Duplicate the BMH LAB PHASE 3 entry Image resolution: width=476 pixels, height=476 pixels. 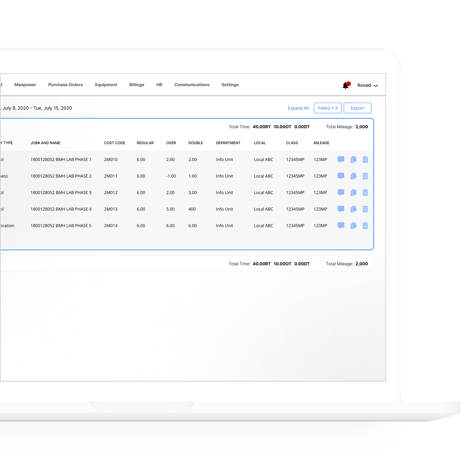tap(353, 193)
